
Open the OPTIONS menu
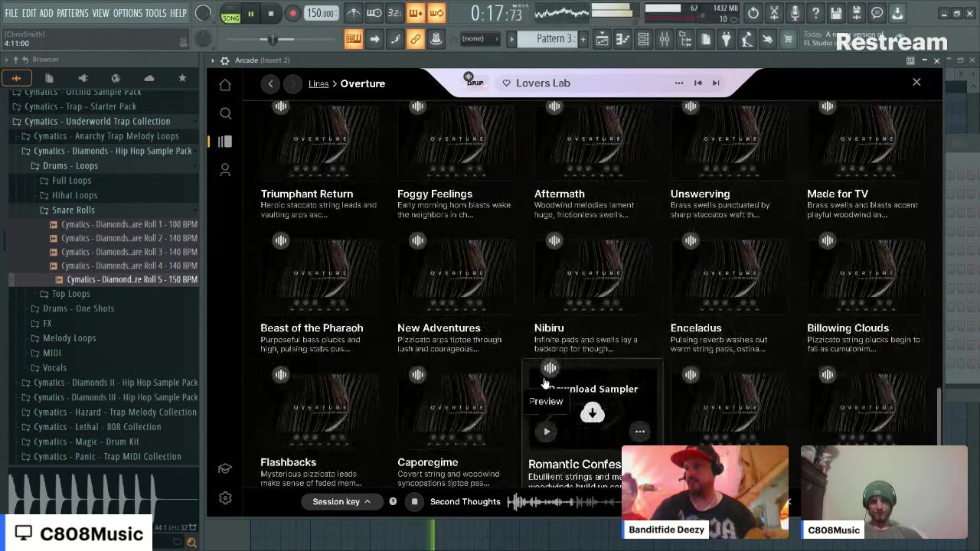click(128, 13)
